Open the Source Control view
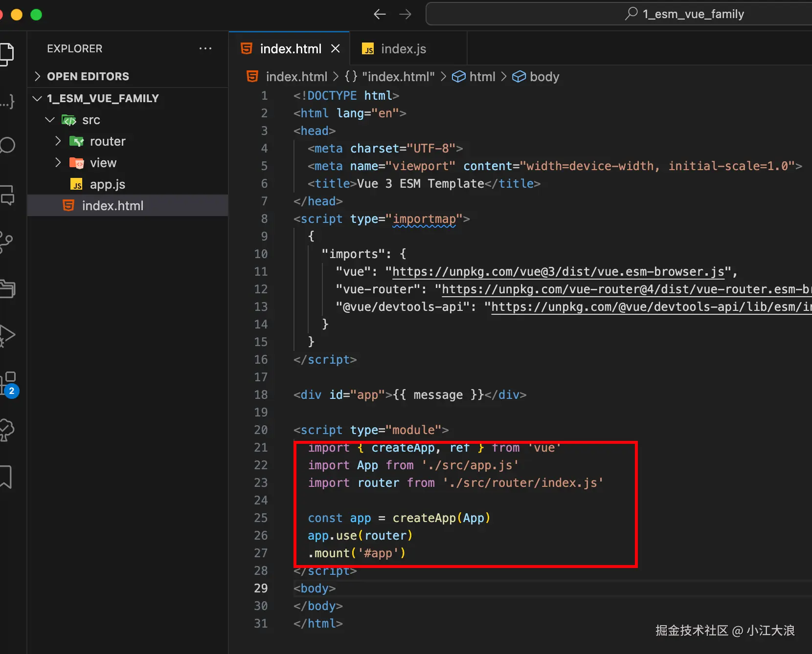Viewport: 812px width, 654px height. click(6, 241)
